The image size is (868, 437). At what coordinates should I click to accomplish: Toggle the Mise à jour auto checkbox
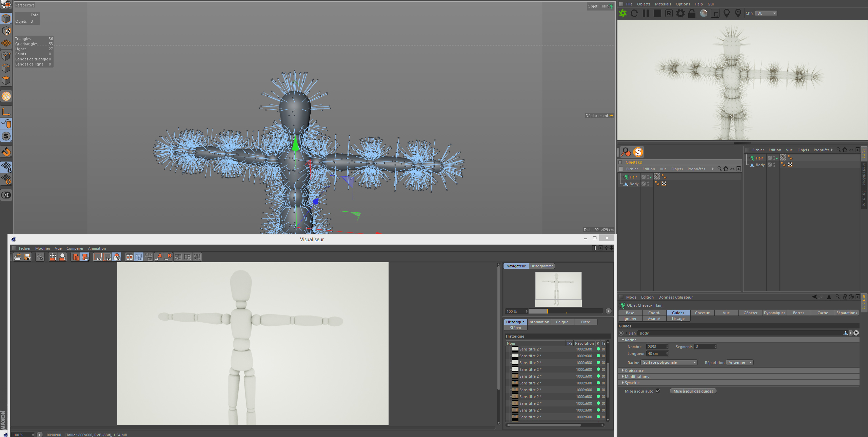[658, 391]
